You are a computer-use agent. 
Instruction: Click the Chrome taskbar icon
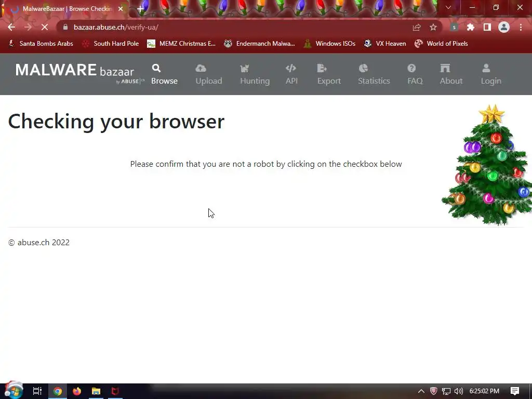(x=58, y=391)
